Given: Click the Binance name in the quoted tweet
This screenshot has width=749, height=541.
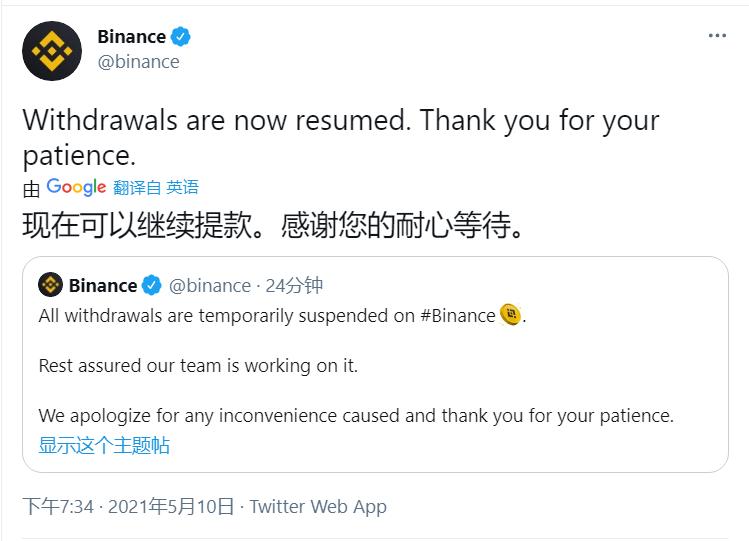Looking at the screenshot, I should 102,285.
